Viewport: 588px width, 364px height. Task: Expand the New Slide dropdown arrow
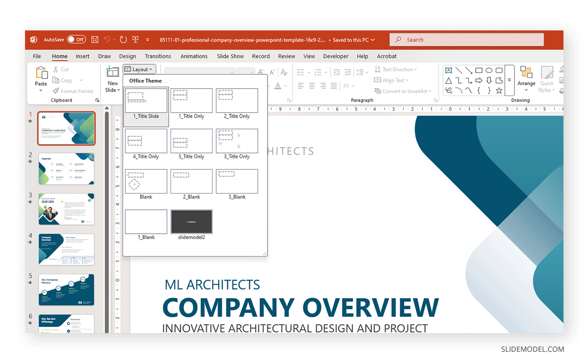tap(113, 90)
